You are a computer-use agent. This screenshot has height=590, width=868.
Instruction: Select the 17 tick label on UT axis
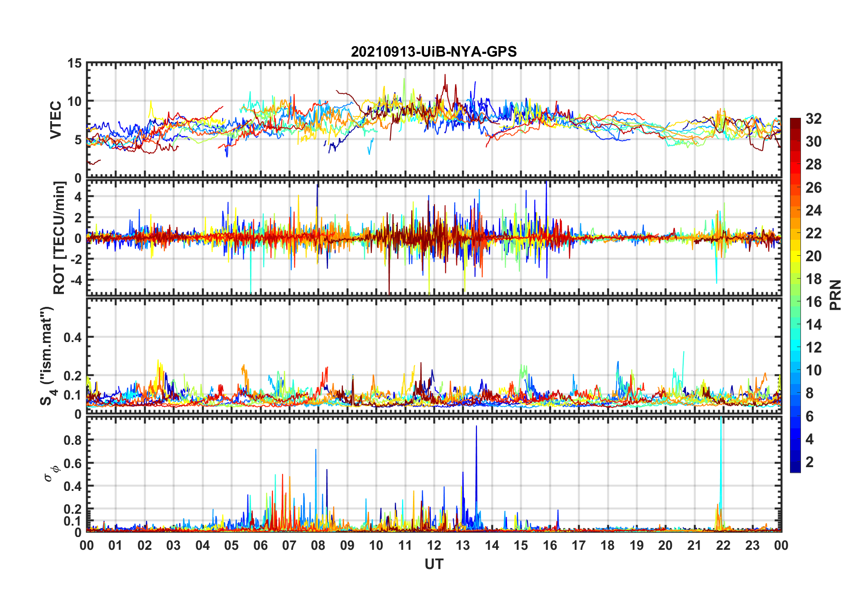[579, 545]
